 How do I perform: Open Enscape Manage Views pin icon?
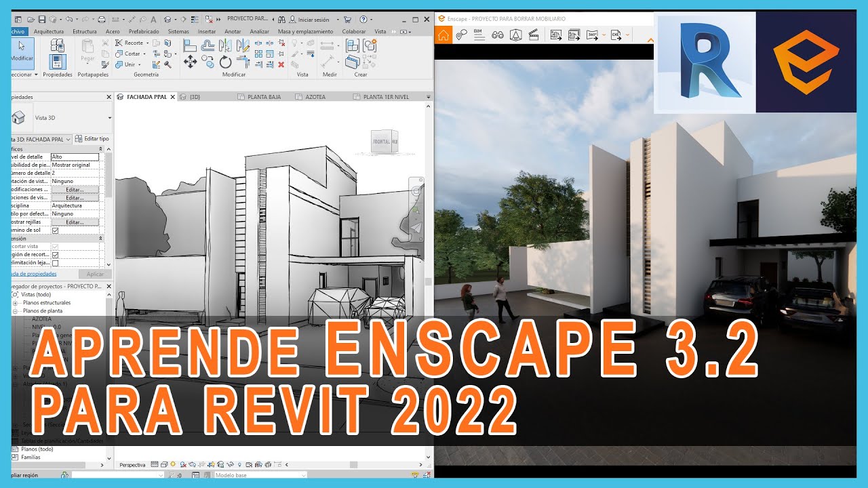[x=462, y=35]
